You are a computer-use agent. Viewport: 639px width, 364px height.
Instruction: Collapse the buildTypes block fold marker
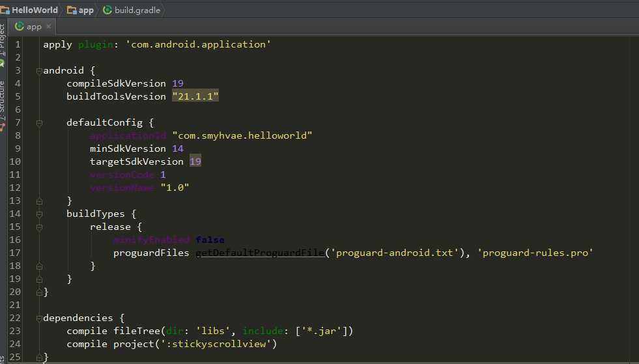(39, 214)
